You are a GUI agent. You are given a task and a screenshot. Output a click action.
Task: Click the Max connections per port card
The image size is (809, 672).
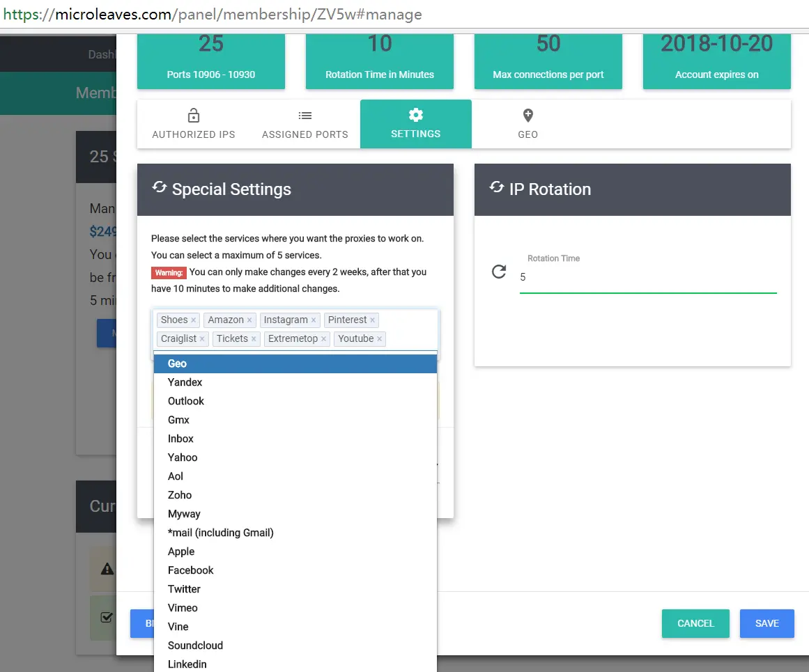(x=548, y=61)
